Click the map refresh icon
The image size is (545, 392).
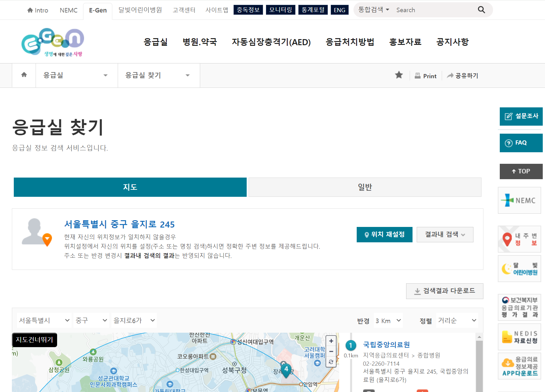tap(331, 362)
